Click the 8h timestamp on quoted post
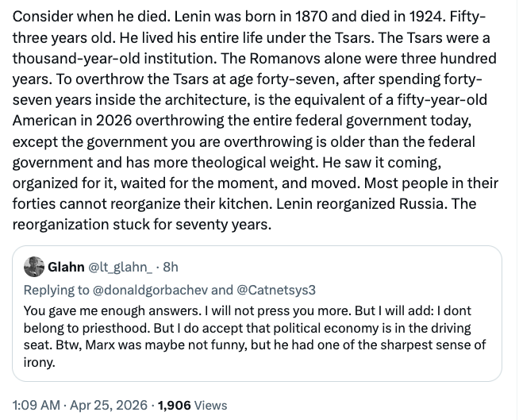Image resolution: width=519 pixels, height=420 pixels. [170, 267]
